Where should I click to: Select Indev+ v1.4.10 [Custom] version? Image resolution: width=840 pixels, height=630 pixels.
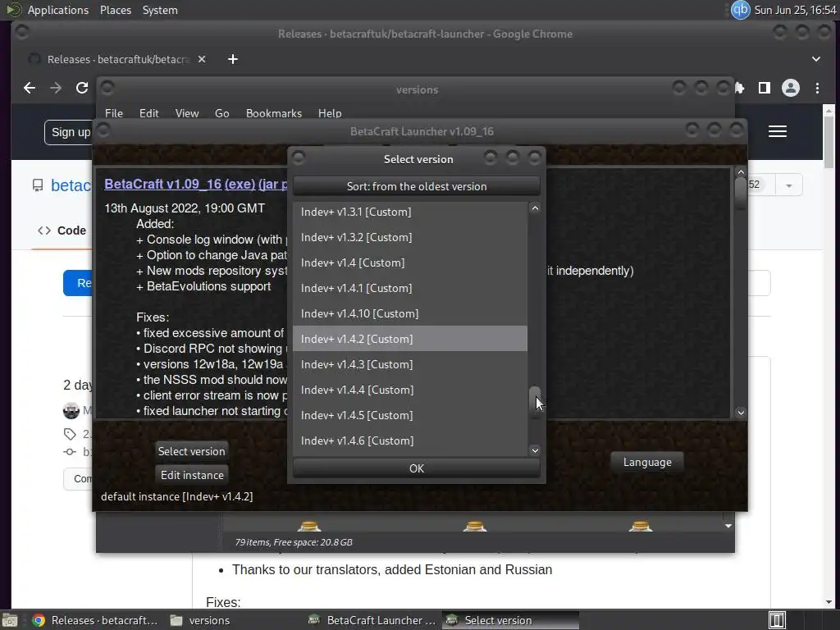410,314
